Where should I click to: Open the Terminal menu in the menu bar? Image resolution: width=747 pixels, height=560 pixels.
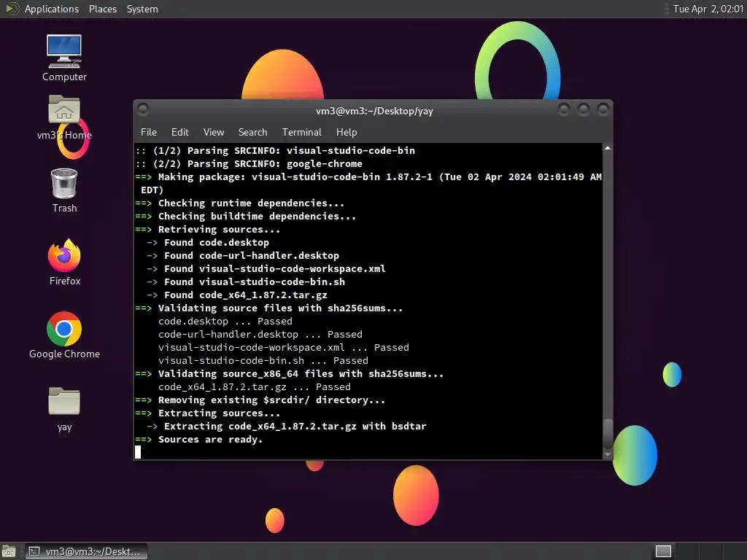point(301,133)
